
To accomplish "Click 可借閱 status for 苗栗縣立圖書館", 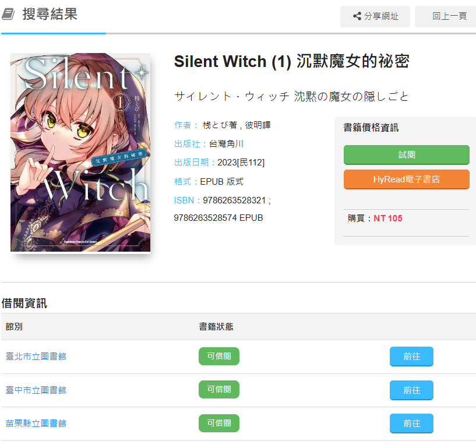I will [219, 423].
